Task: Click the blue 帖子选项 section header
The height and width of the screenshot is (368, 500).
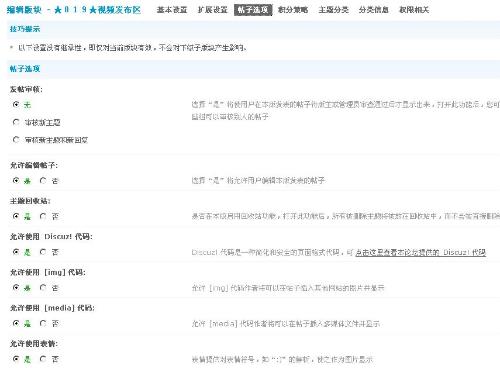Action: [25, 69]
